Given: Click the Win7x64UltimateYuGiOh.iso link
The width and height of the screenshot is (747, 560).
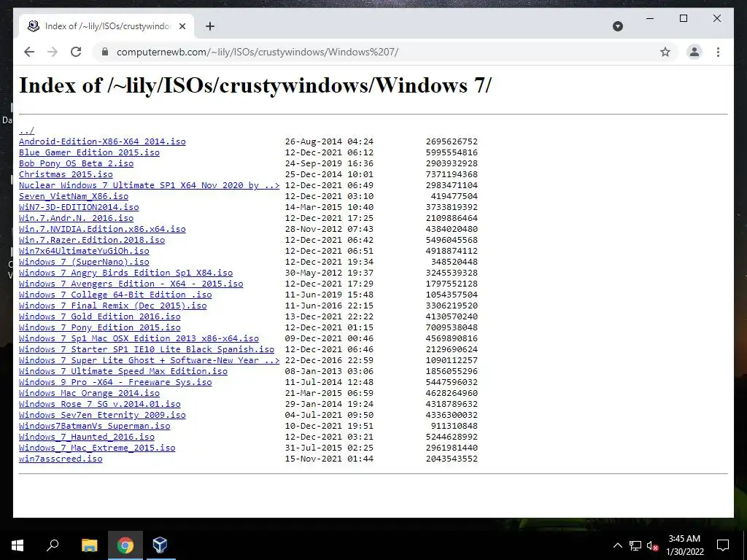Looking at the screenshot, I should (x=84, y=251).
